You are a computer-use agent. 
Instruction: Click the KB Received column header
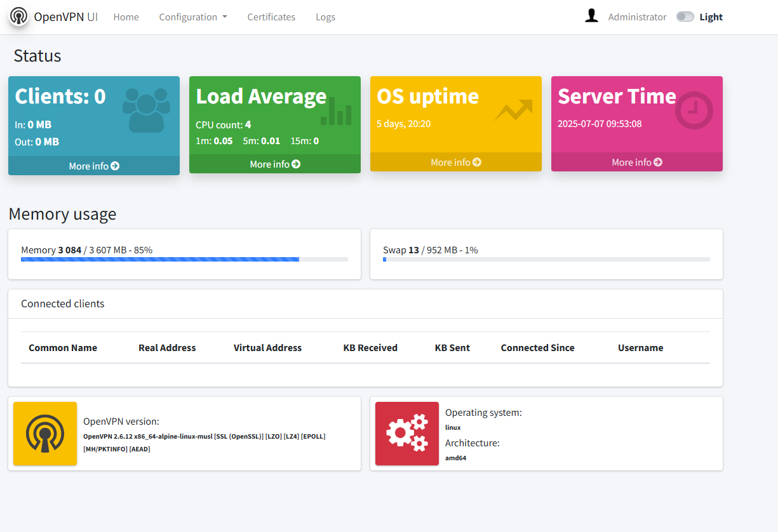(x=370, y=348)
